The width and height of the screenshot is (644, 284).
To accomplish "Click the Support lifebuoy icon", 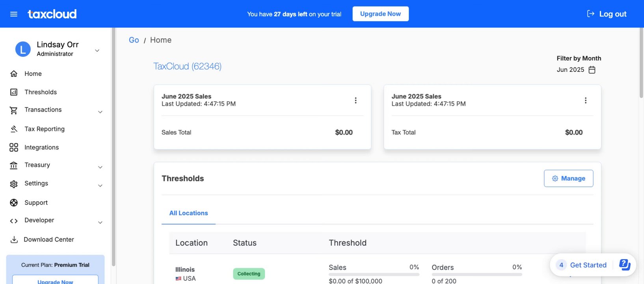I will coord(14,203).
